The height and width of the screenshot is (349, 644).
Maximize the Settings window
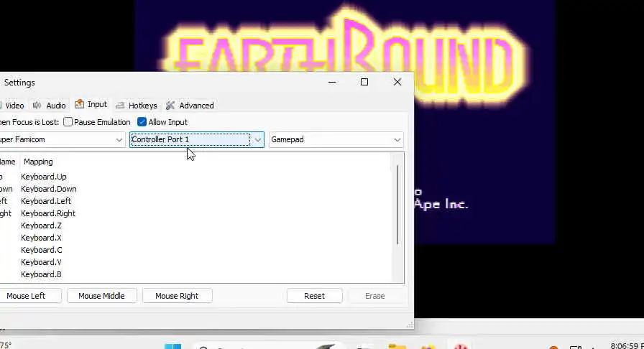(364, 82)
